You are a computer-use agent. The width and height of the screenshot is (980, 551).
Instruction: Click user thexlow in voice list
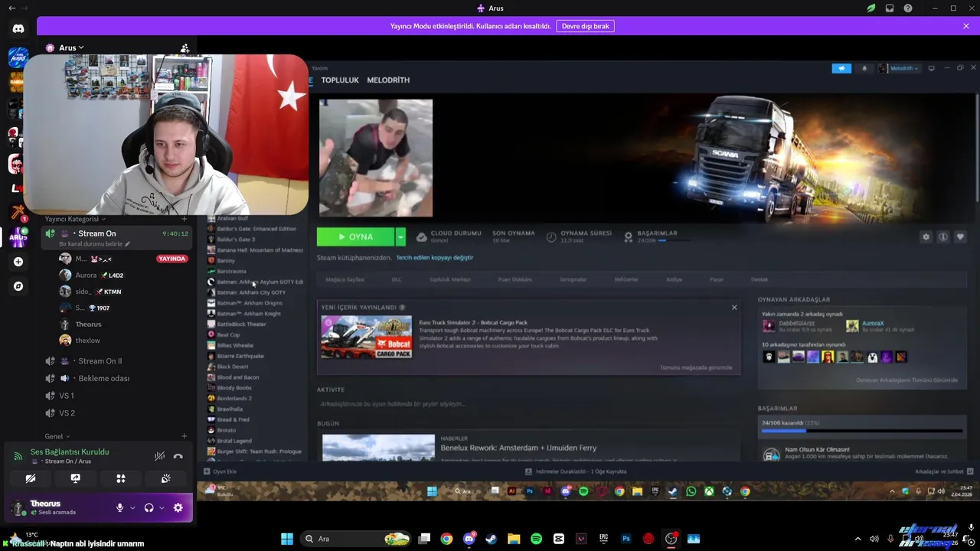[87, 341]
